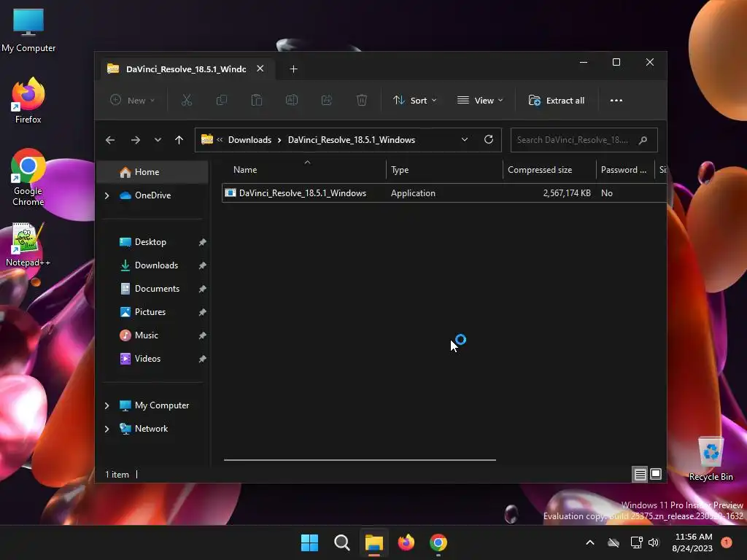This screenshot has height=560, width=747.
Task: Click the '2,567,174 KB' size cell
Action: (x=566, y=193)
